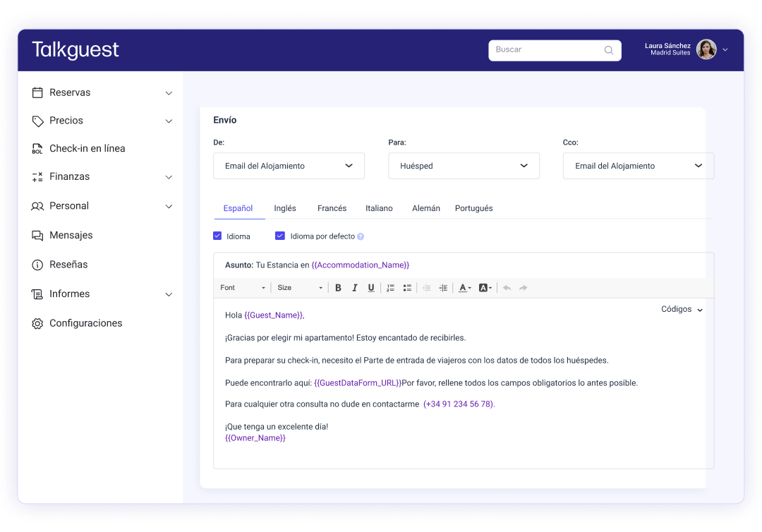Click the Mensajes chat icon
The height and width of the screenshot is (532, 762).
(x=37, y=236)
